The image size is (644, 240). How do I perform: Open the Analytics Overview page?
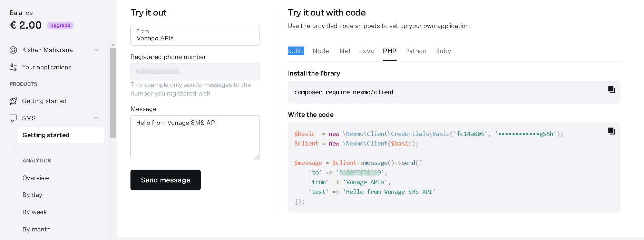[x=36, y=178]
